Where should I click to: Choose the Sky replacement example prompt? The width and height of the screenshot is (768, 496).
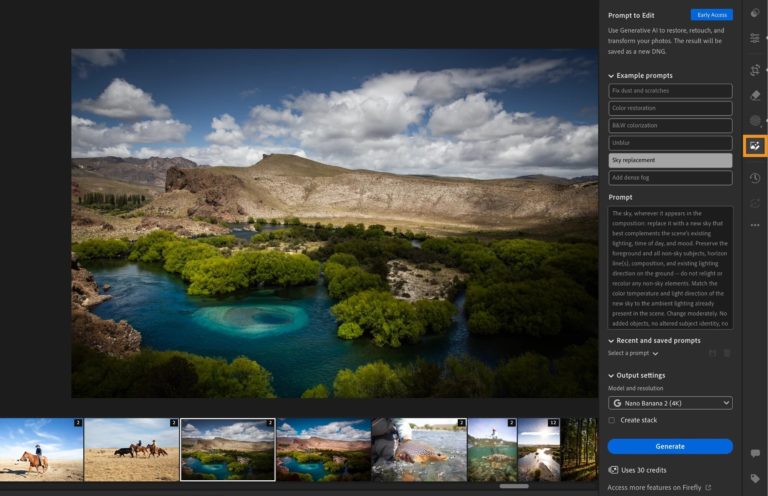click(670, 160)
